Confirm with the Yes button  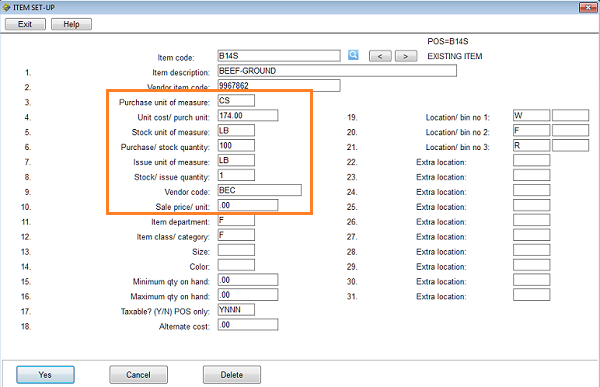(x=45, y=375)
